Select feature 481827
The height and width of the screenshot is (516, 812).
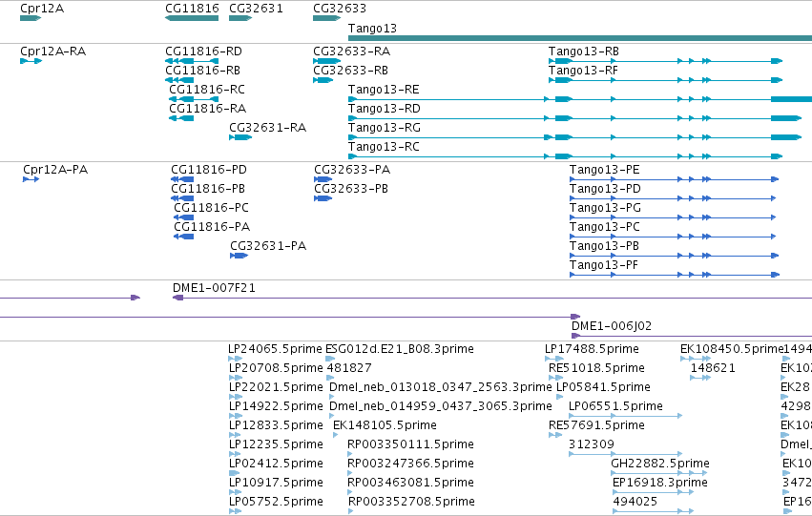click(x=349, y=368)
